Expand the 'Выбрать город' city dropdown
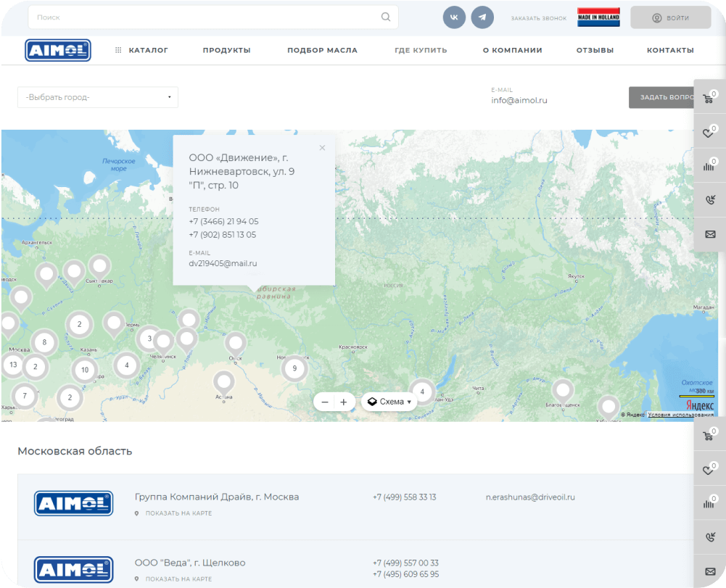Image resolution: width=726 pixels, height=588 pixels. [x=98, y=97]
